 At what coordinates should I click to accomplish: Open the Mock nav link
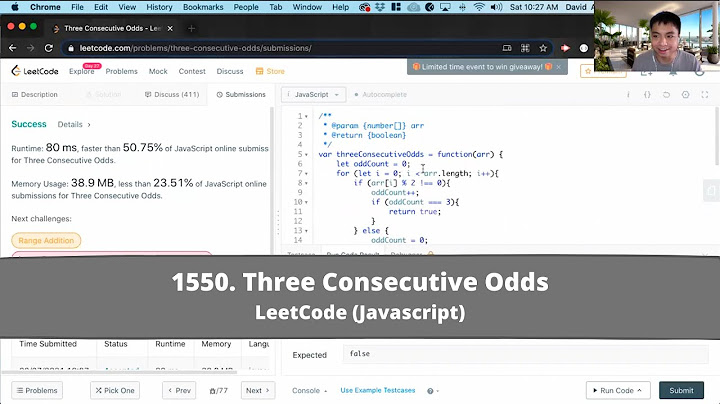pyautogui.click(x=158, y=71)
